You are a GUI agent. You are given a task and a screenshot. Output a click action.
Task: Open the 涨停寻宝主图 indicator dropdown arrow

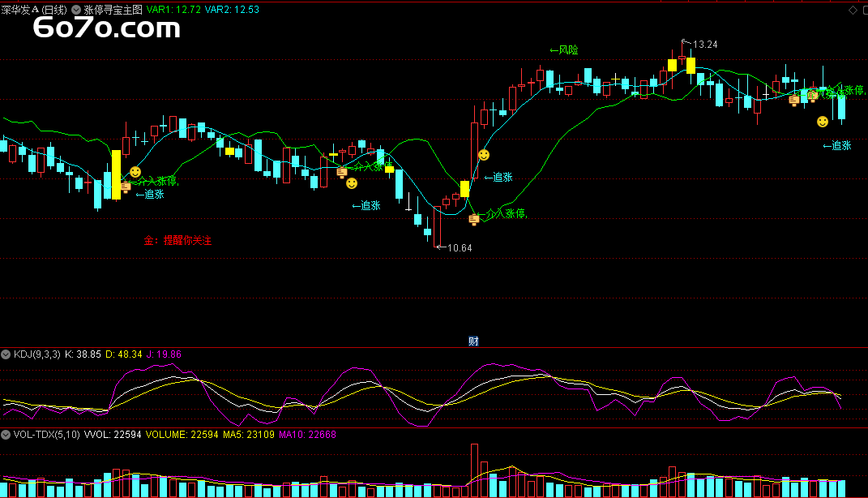point(76,10)
